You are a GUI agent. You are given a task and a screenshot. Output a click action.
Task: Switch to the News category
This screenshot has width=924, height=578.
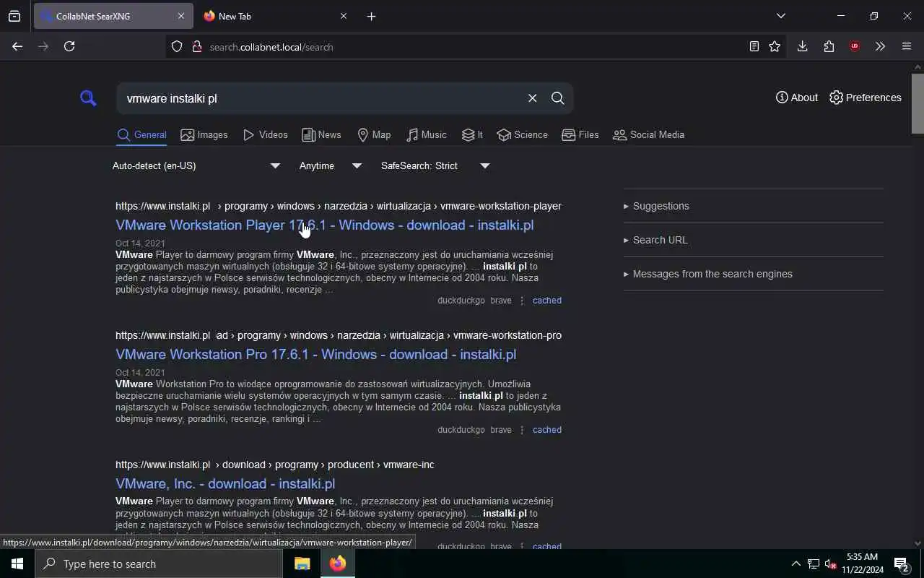[x=321, y=135]
